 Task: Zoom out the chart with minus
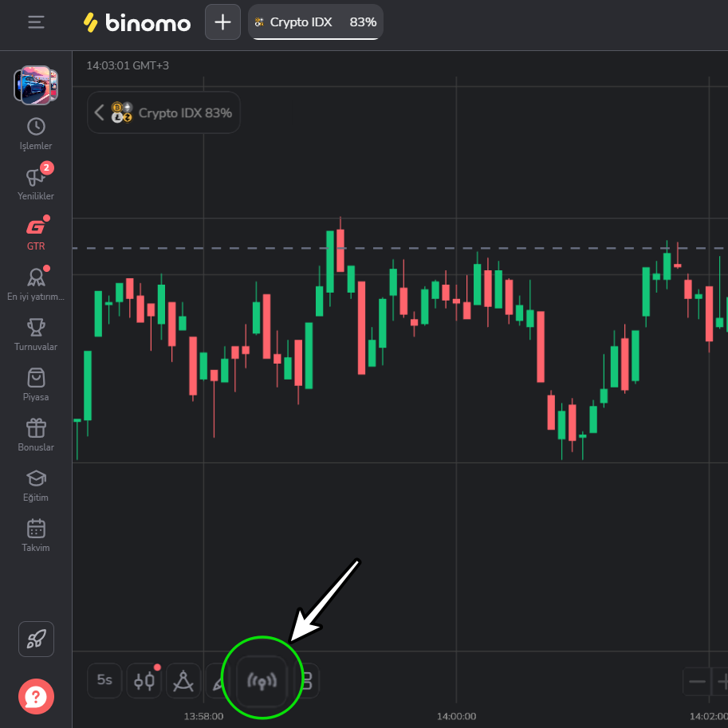point(697,681)
